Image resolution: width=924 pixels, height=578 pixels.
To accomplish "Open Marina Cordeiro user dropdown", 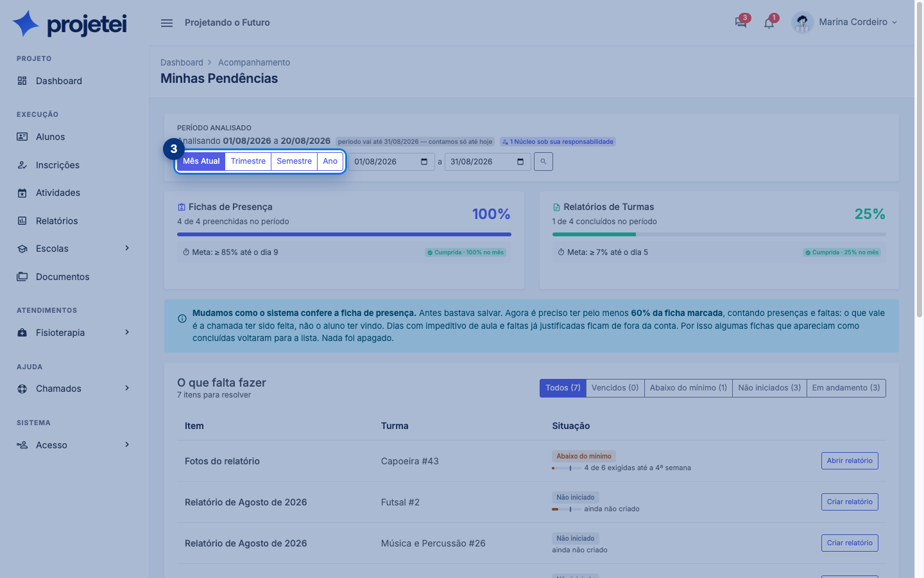I will pos(858,22).
